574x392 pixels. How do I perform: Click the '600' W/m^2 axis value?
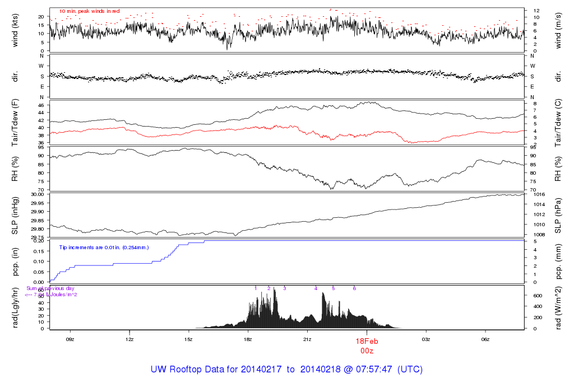(538, 296)
